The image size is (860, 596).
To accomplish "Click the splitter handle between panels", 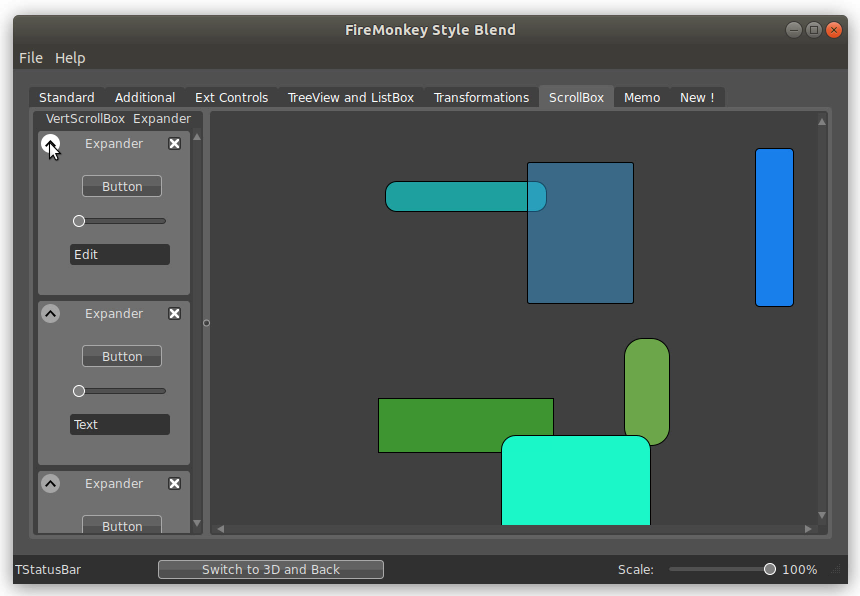I will [x=206, y=323].
